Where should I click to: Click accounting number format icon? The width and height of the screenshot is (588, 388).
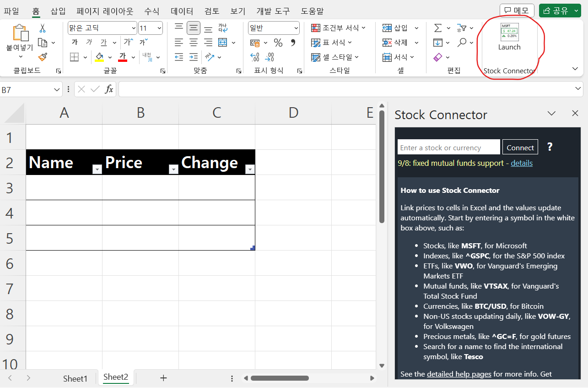coord(255,43)
